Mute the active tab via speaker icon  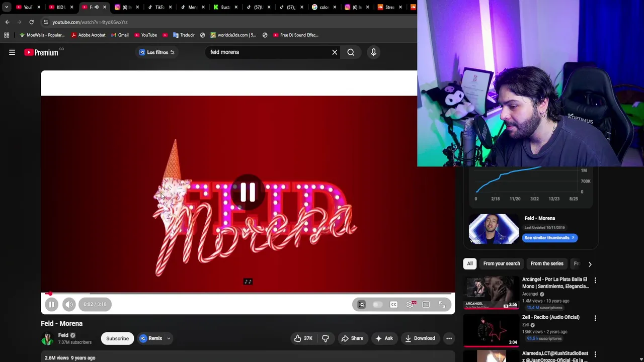tap(96, 7)
